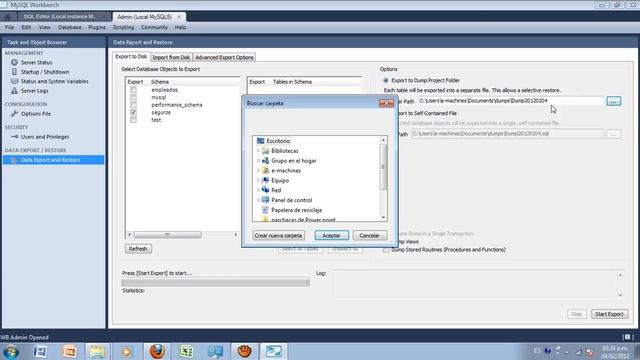The height and width of the screenshot is (360, 640).
Task: Open the Scripting menu
Action: (123, 27)
